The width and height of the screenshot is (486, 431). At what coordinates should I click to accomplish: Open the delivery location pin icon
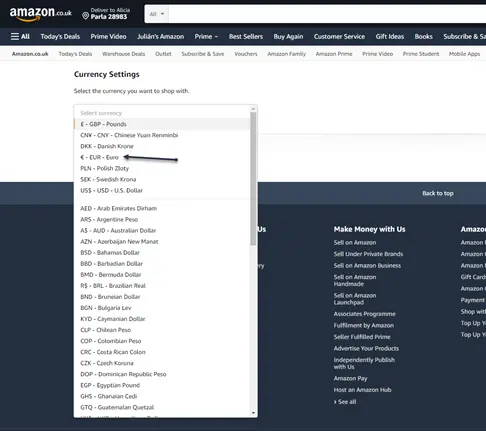point(85,16)
